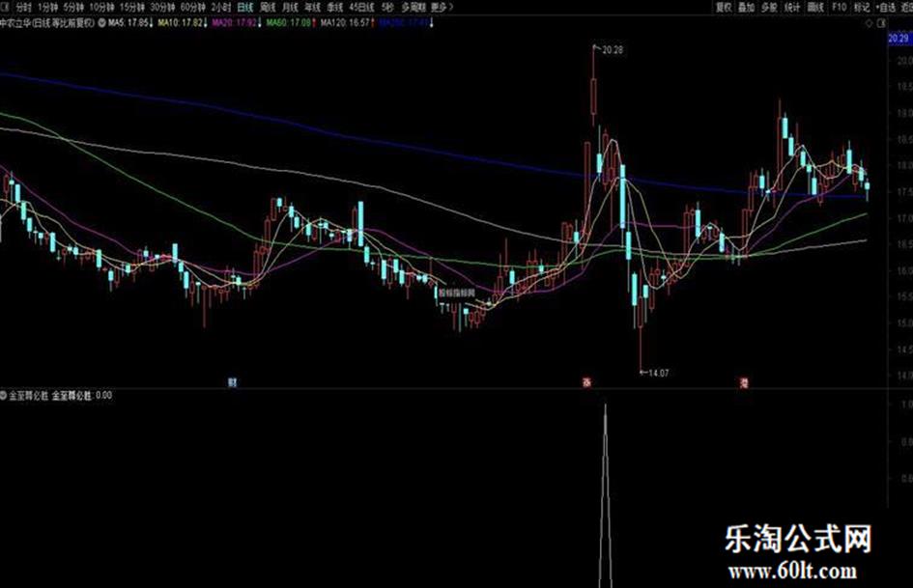Open the 多周期 multi-period view
Image resolution: width=913 pixels, height=588 pixels.
[414, 7]
